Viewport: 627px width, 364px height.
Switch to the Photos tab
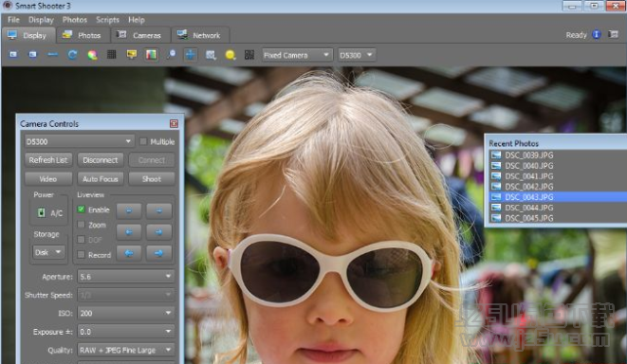point(83,35)
